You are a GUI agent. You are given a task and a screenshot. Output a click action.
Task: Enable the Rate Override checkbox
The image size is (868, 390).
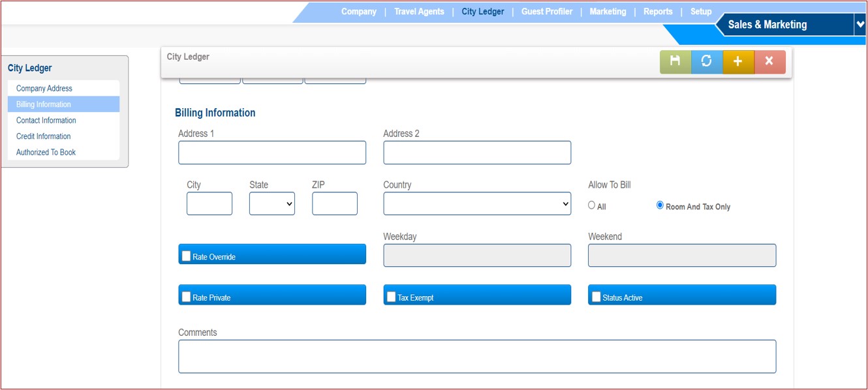point(187,256)
